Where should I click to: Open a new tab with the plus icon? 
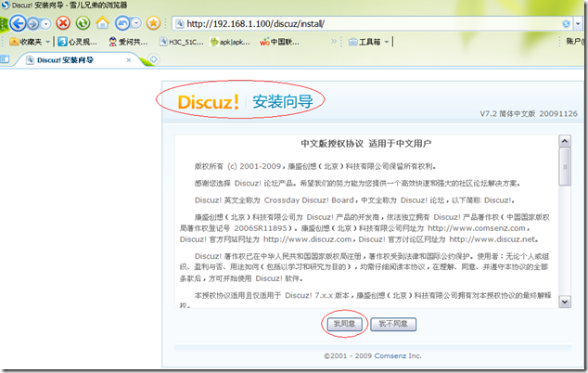pos(153,59)
